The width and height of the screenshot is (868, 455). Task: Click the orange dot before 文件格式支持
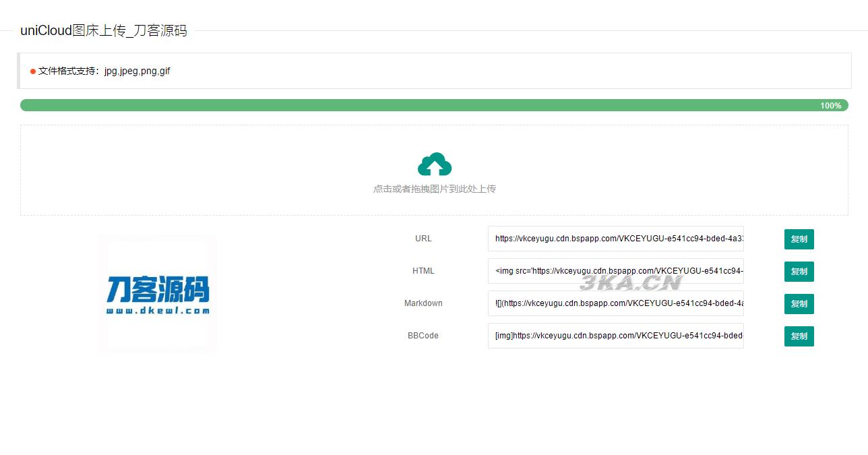[32, 71]
